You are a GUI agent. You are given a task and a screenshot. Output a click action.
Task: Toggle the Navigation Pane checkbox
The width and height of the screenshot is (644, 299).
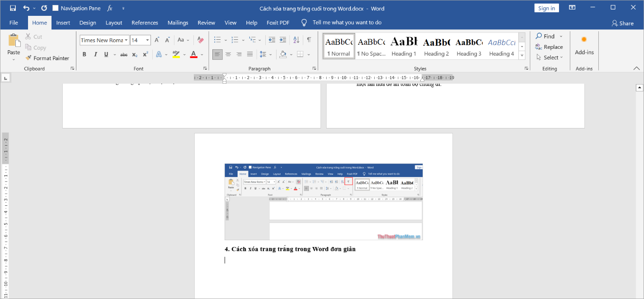[x=56, y=8]
